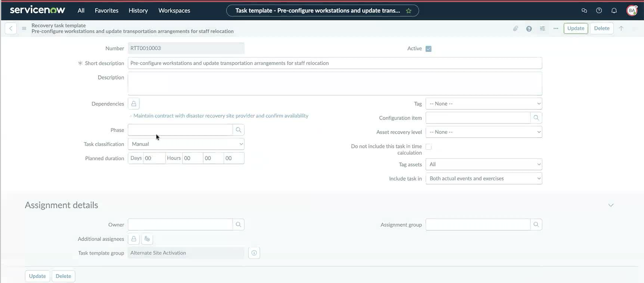Click the add me icon for Additional assignees
The image size is (644, 283).
[147, 239]
